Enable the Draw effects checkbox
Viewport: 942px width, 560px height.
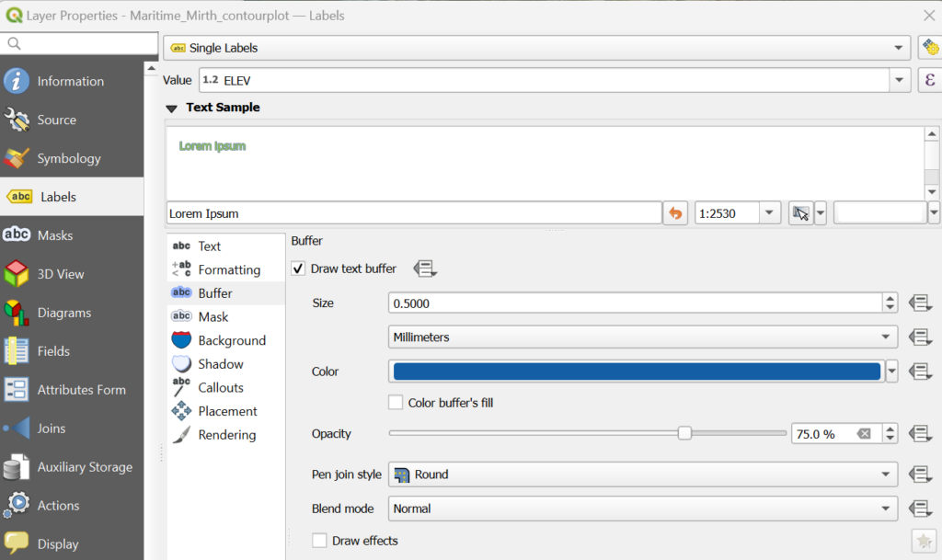click(x=319, y=541)
